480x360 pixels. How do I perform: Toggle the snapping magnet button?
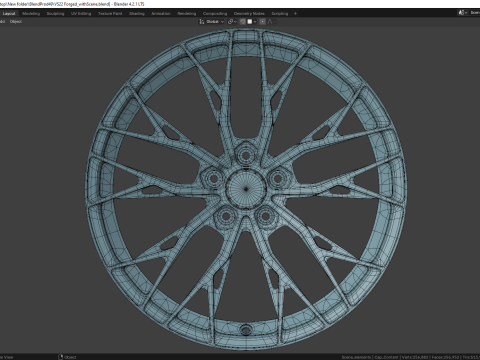pyautogui.click(x=242, y=22)
